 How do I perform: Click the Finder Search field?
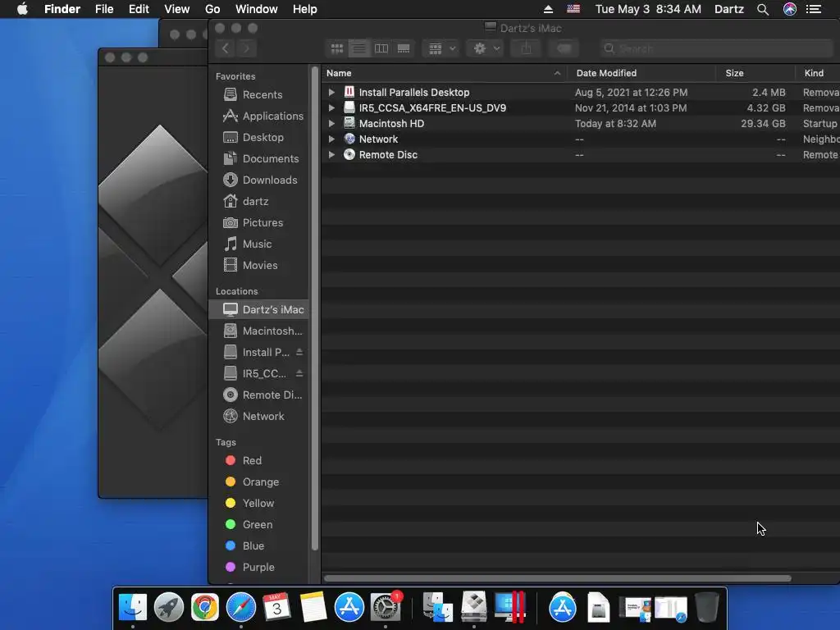718,48
